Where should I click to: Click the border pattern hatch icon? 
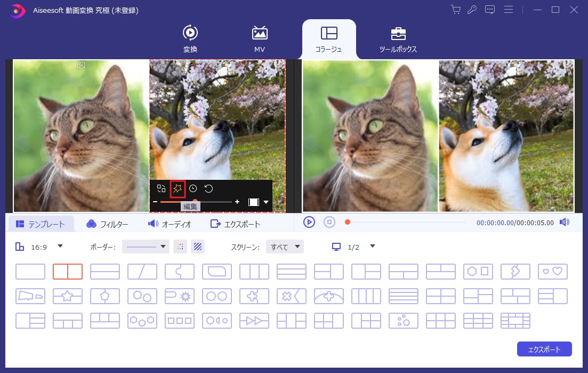pos(198,247)
